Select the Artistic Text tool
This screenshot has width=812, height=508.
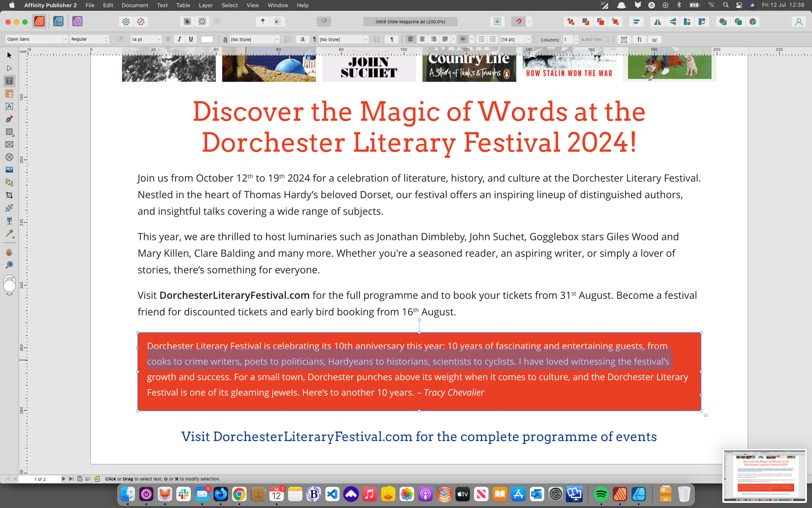point(9,106)
